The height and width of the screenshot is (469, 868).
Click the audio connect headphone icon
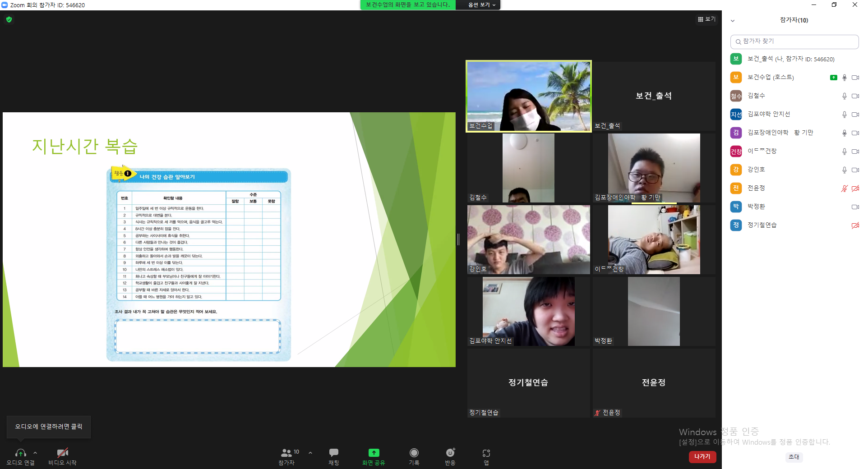(20, 453)
